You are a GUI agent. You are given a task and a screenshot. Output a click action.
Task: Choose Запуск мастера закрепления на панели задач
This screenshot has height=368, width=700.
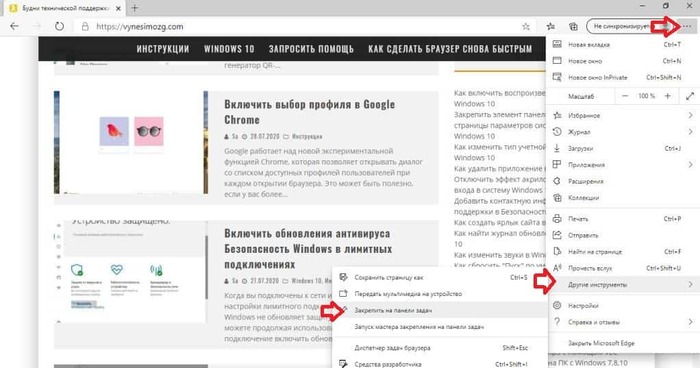pyautogui.click(x=440, y=326)
